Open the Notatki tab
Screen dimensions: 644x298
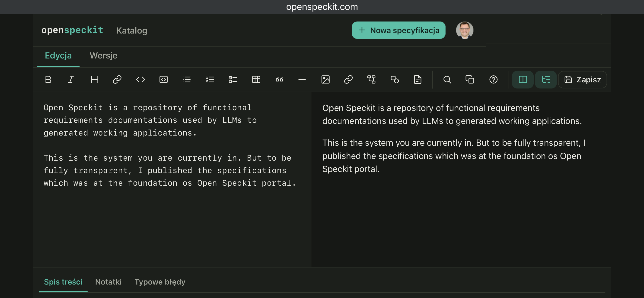pyautogui.click(x=108, y=282)
